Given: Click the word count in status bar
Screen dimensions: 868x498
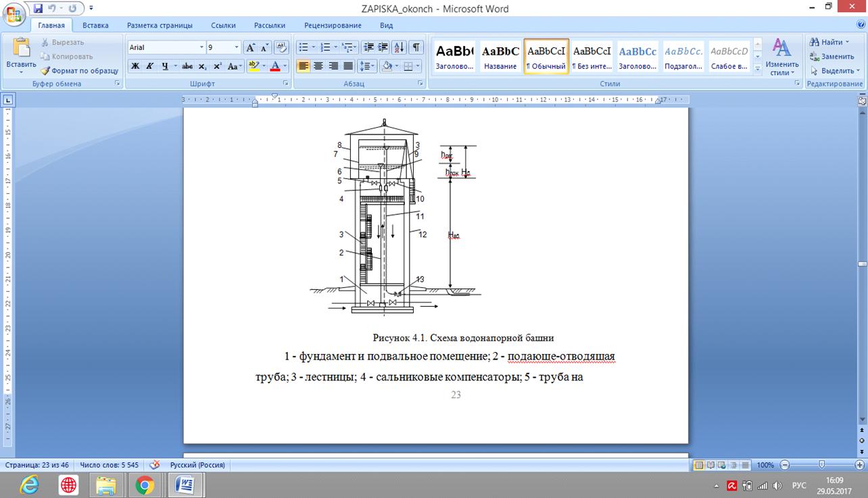Looking at the screenshot, I should 109,465.
